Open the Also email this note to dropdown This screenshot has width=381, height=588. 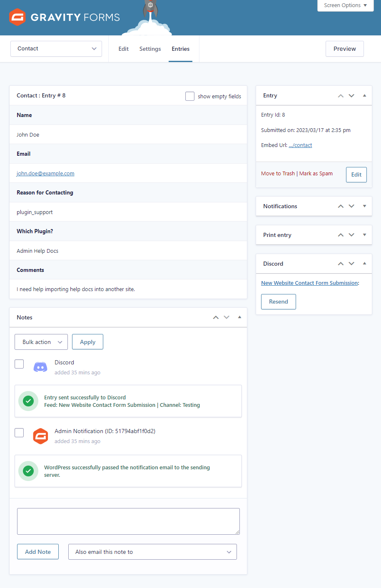point(152,551)
